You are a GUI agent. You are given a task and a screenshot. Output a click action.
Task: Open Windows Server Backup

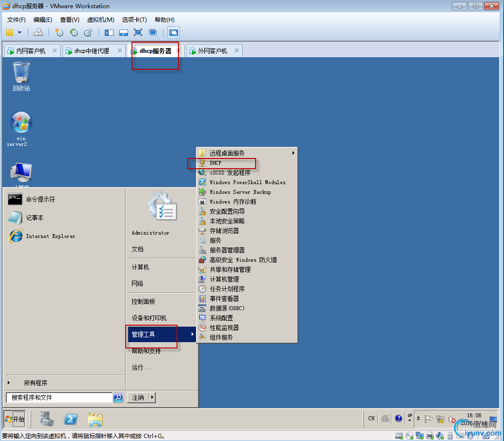(247, 192)
